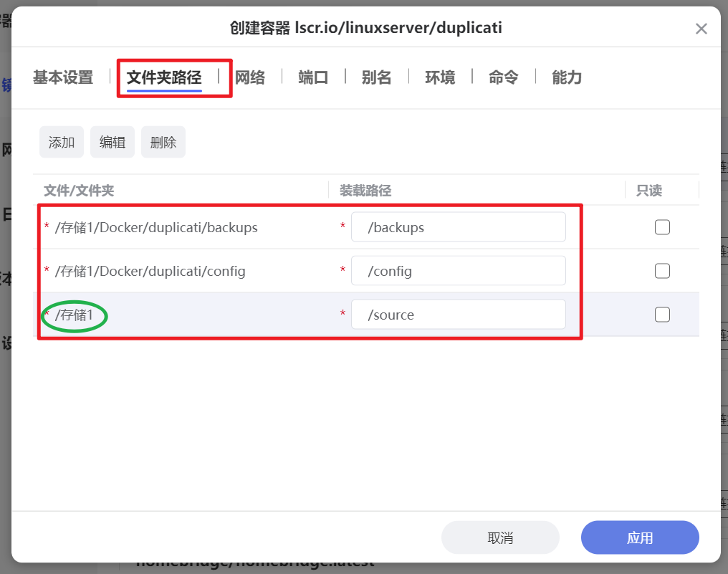Select the 基本设置 tab

click(x=62, y=77)
